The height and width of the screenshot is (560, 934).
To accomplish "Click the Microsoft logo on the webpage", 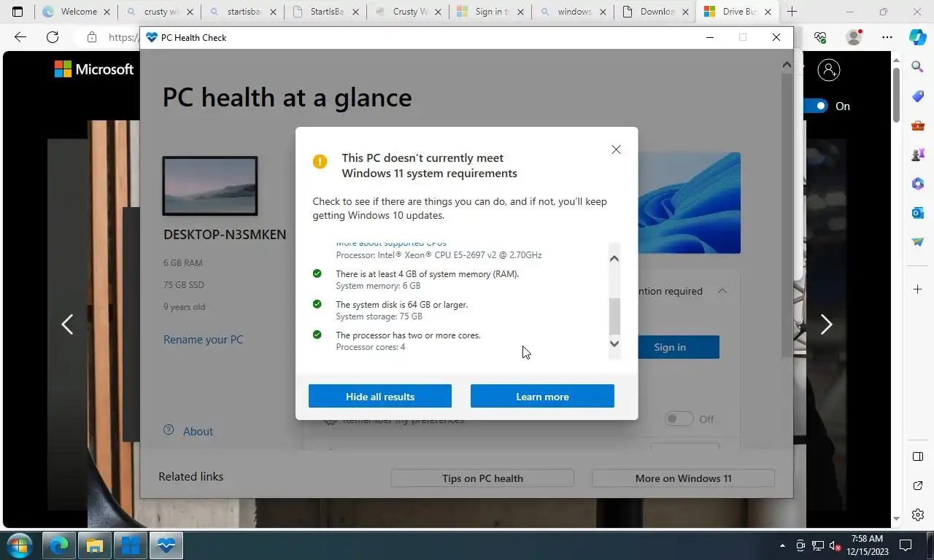I will point(94,69).
